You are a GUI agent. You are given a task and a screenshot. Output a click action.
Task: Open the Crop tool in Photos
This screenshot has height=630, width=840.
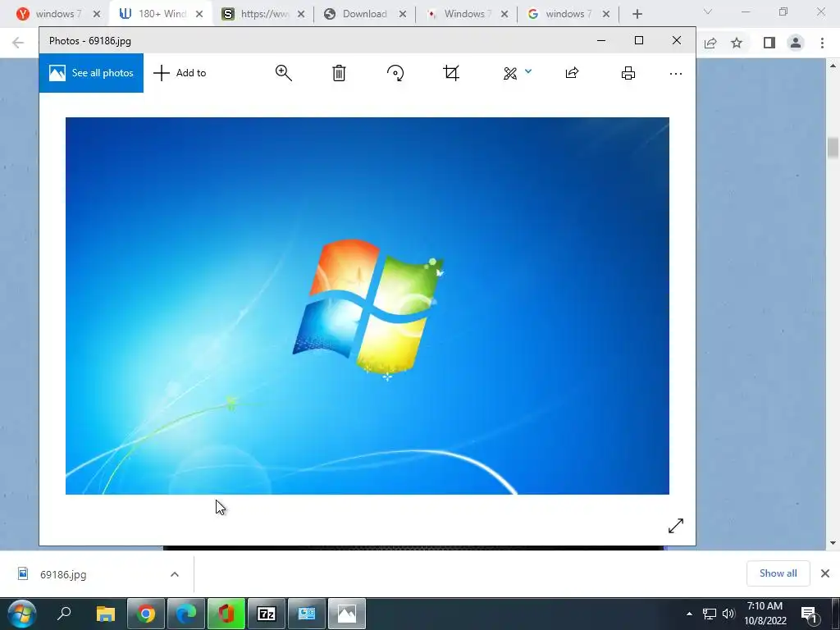451,73
